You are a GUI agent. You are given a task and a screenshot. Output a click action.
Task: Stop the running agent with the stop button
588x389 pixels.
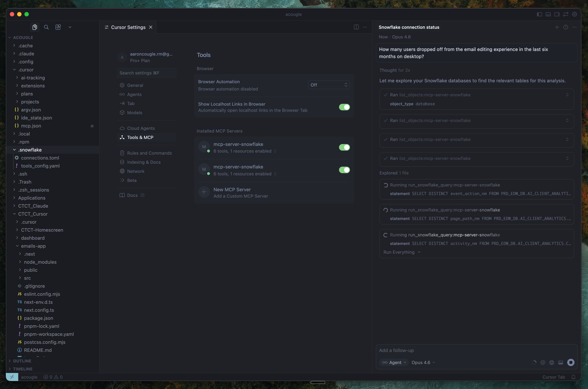click(x=571, y=362)
